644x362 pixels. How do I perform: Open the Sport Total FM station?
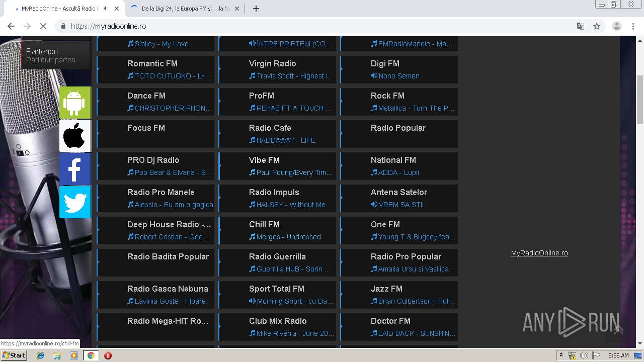pos(277,295)
